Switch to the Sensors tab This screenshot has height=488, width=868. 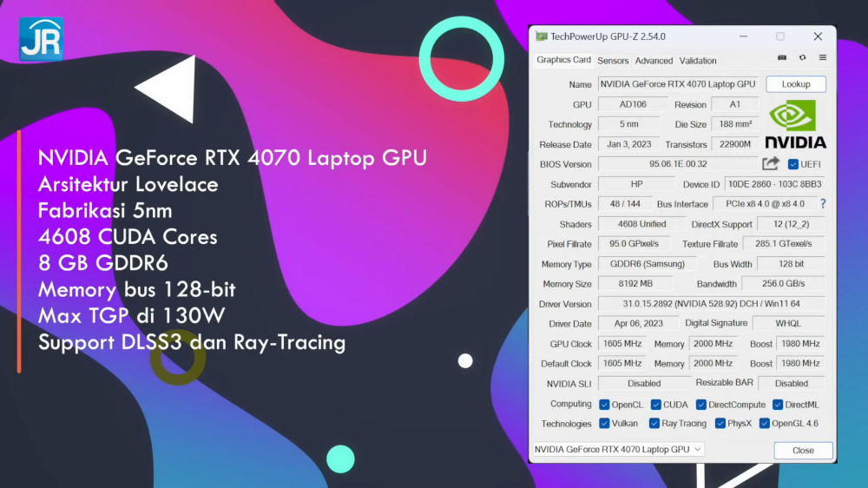tap(613, 61)
